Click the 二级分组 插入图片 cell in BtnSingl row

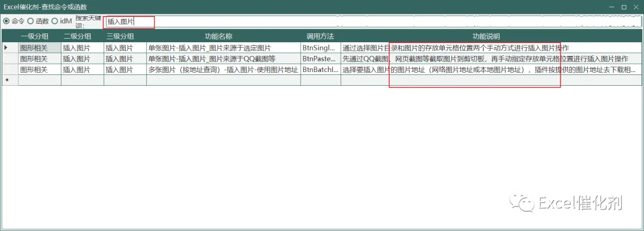[82, 48]
